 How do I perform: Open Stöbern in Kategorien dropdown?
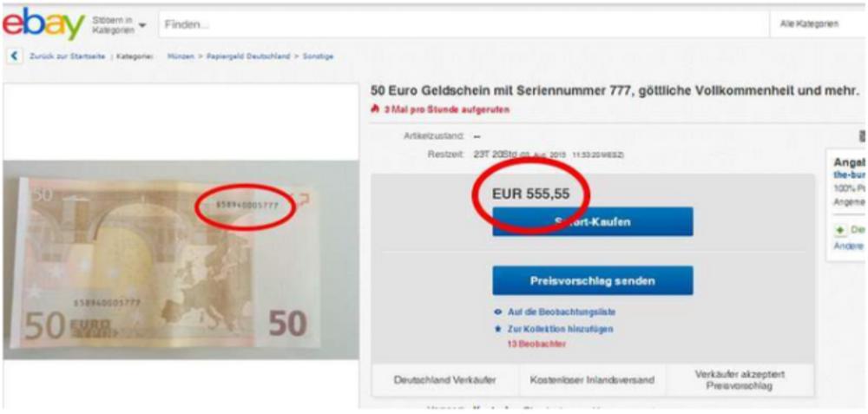click(119, 25)
